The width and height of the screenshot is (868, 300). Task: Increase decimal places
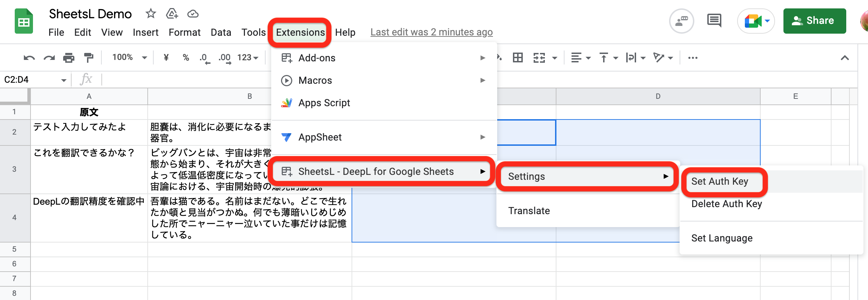[x=225, y=58]
